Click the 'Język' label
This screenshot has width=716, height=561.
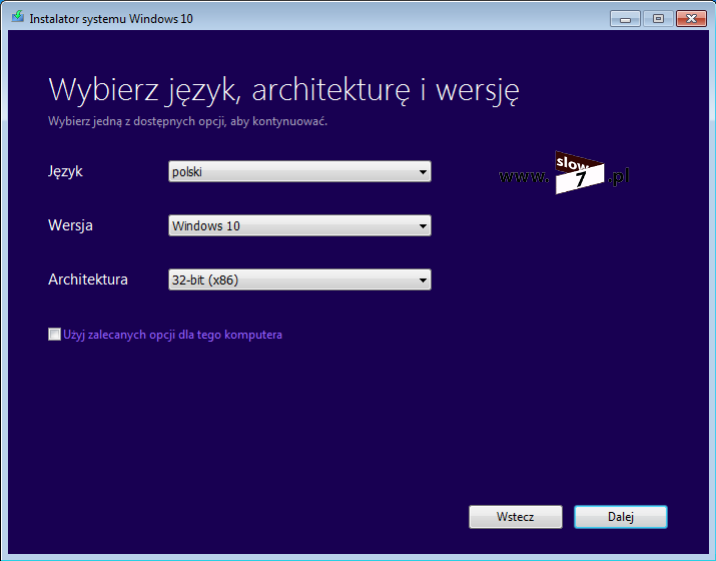click(x=65, y=172)
